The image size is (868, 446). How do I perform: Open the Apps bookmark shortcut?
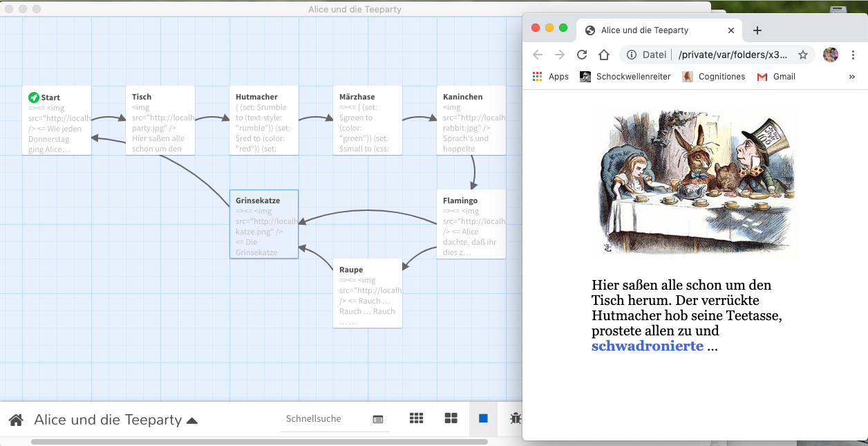click(551, 77)
